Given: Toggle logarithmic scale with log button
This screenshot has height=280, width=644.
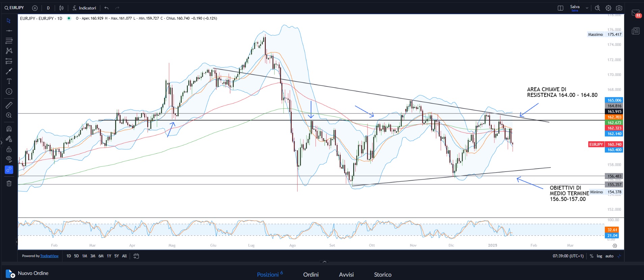Looking at the screenshot, I should coord(599,256).
